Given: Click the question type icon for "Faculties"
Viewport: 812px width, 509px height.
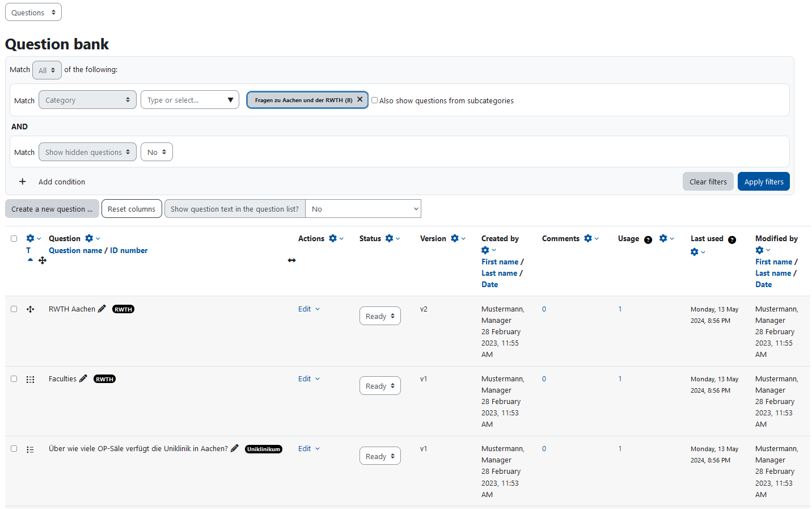Looking at the screenshot, I should coord(30,379).
